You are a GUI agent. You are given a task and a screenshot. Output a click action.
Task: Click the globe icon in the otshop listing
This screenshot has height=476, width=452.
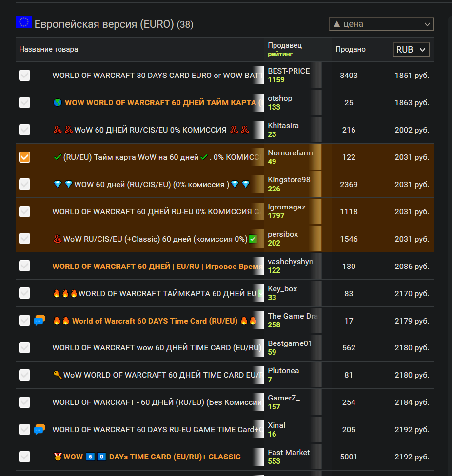coord(58,103)
